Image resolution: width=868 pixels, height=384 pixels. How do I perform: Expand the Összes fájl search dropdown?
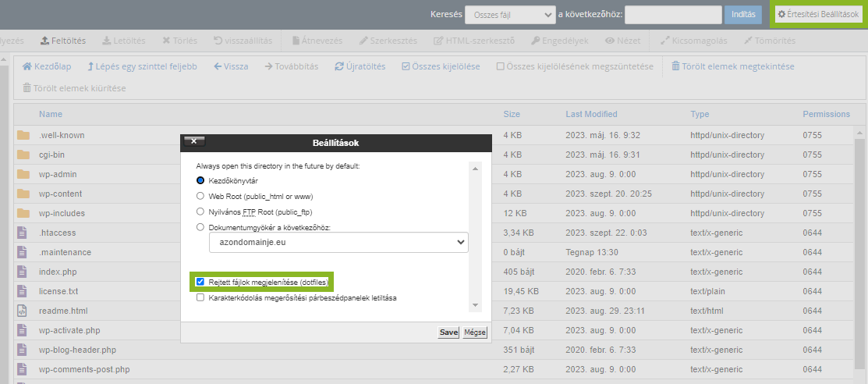[x=509, y=15]
